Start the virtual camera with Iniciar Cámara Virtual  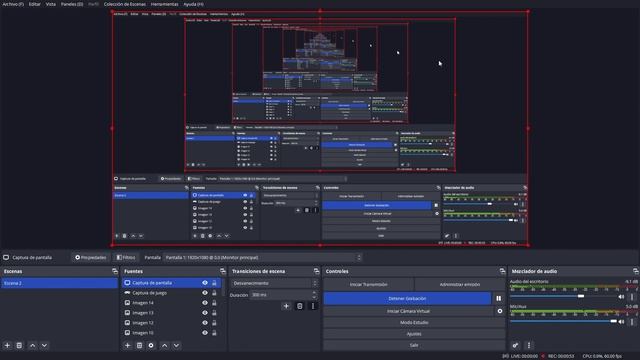pyautogui.click(x=408, y=311)
